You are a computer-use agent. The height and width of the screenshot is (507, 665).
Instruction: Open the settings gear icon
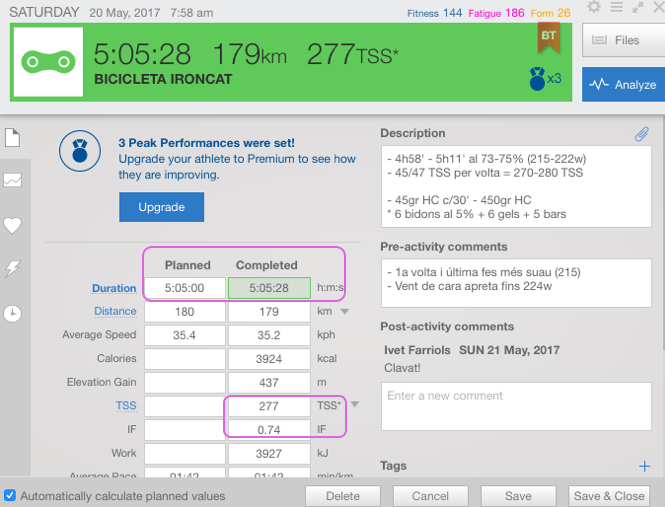click(594, 7)
